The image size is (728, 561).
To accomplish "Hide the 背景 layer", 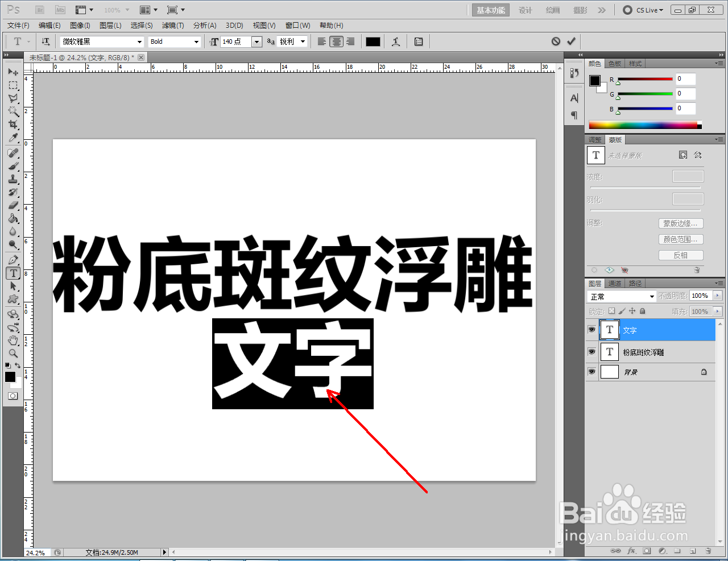I will 591,372.
